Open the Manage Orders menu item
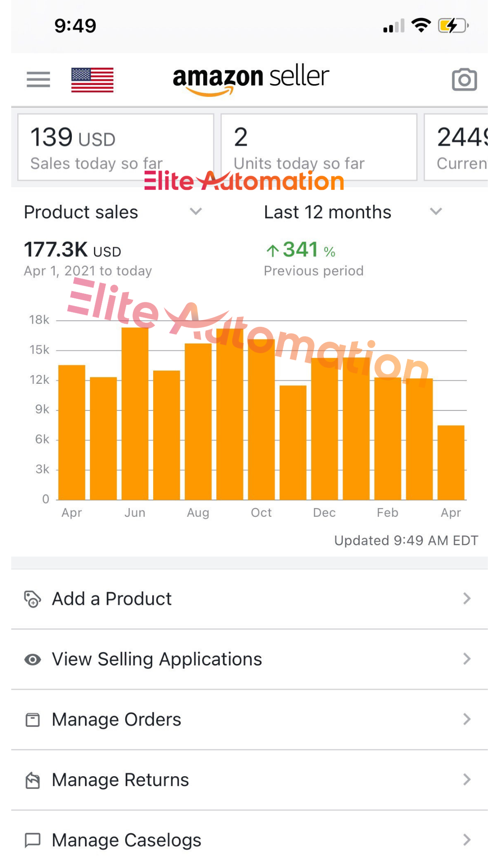This screenshot has height=868, width=488. tap(117, 720)
